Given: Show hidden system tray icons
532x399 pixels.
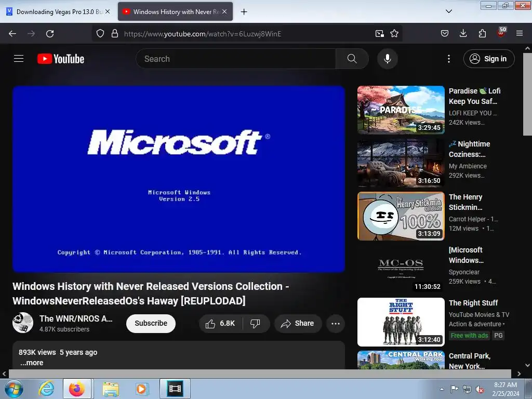Looking at the screenshot, I should pyautogui.click(x=442, y=389).
